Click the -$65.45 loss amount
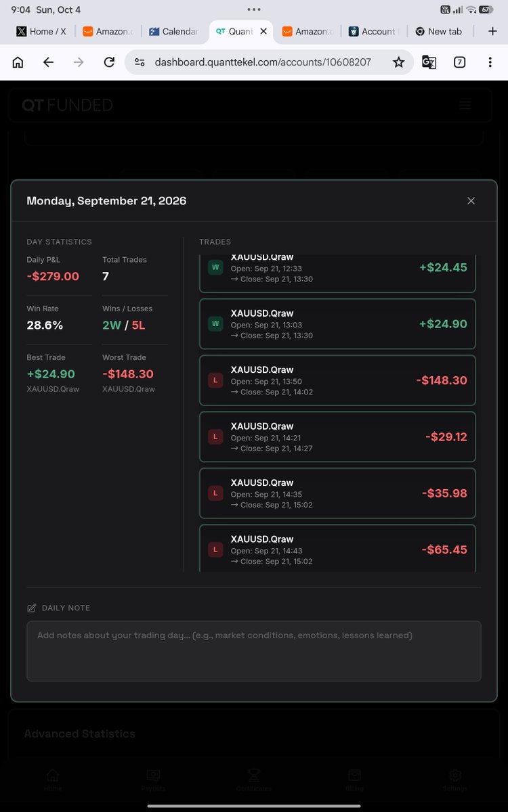 (x=444, y=549)
